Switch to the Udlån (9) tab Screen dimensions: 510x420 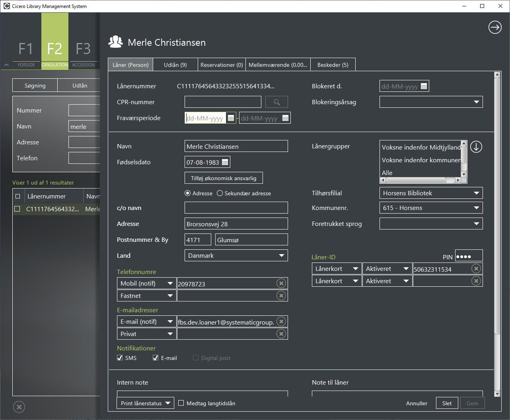click(175, 65)
